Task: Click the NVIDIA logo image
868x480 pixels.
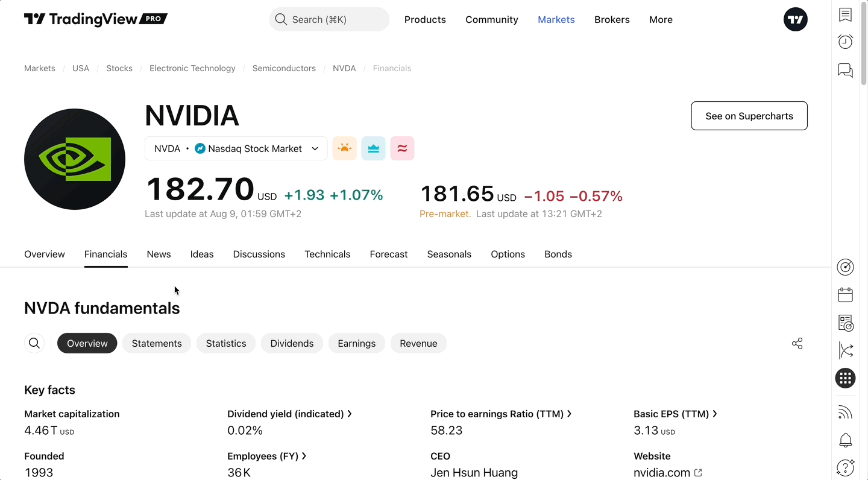Action: pyautogui.click(x=75, y=159)
